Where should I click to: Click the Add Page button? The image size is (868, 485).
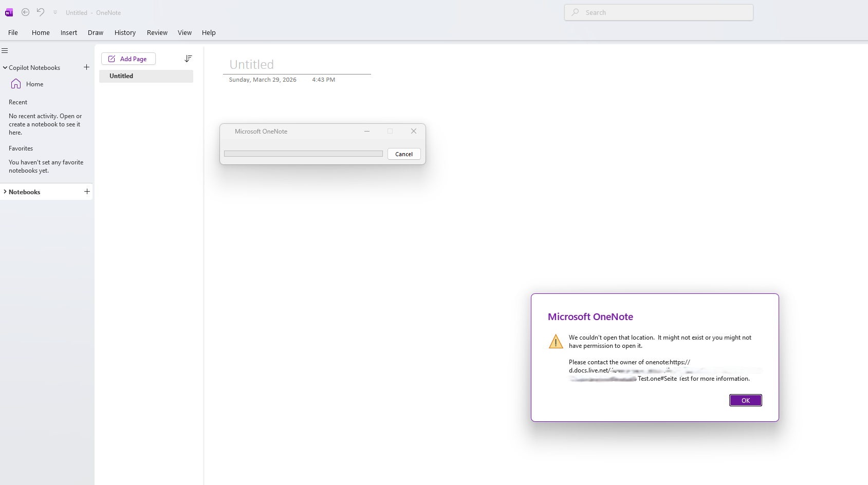click(128, 59)
